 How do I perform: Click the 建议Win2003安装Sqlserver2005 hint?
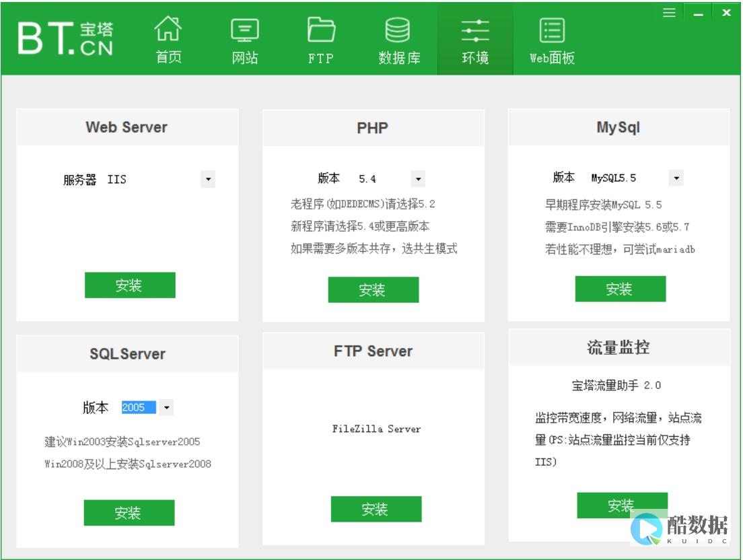click(122, 442)
